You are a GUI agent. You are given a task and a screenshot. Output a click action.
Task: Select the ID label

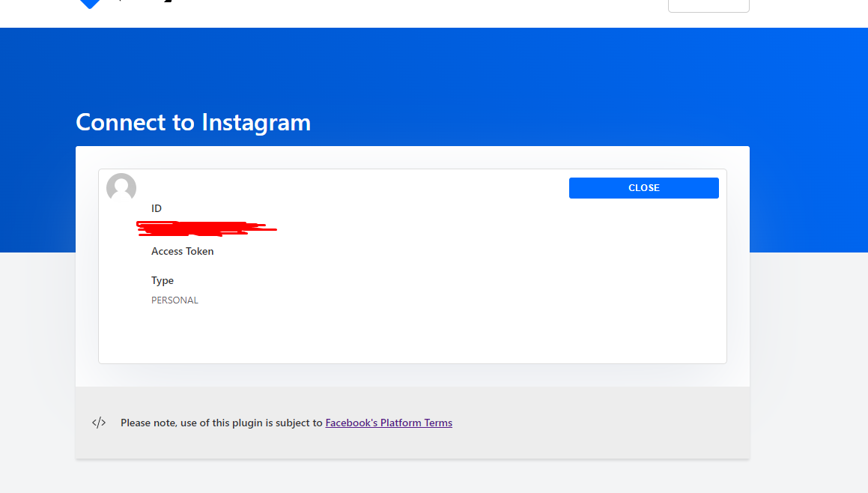(x=157, y=208)
